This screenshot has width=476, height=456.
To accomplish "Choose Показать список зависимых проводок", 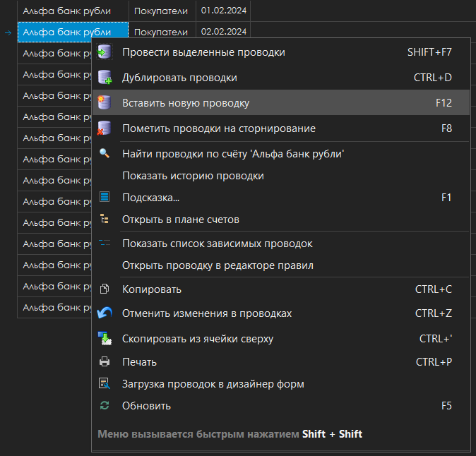I will [x=281, y=244].
